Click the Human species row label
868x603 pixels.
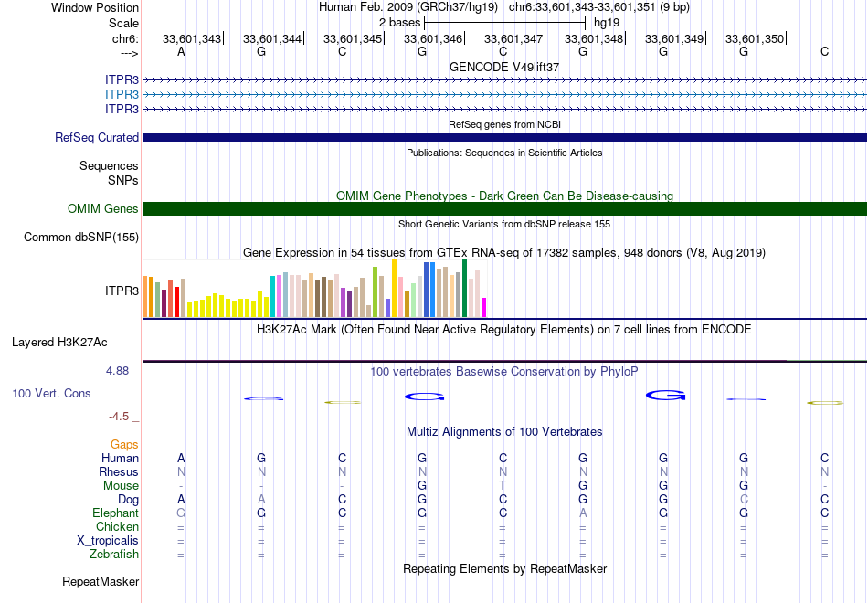coord(120,458)
